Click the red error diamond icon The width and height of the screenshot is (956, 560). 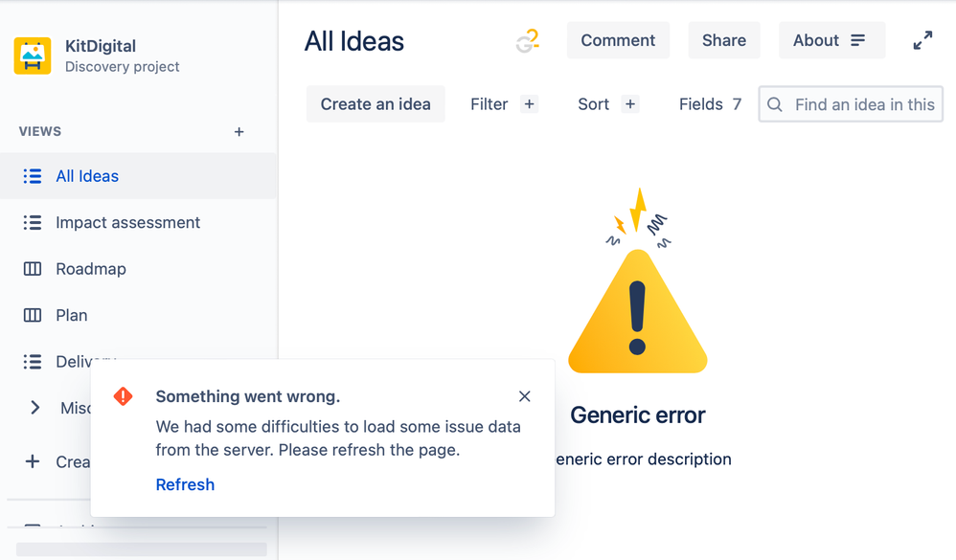[124, 396]
